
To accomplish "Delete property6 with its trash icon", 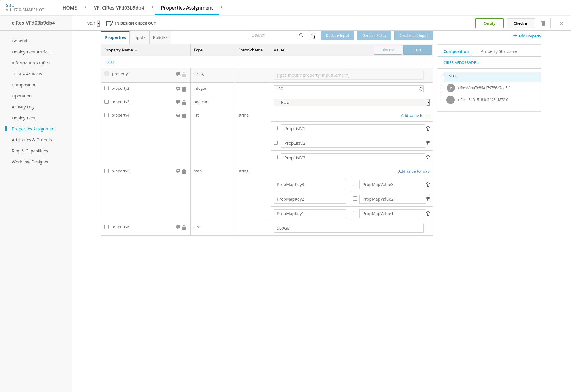I will (x=184, y=227).
